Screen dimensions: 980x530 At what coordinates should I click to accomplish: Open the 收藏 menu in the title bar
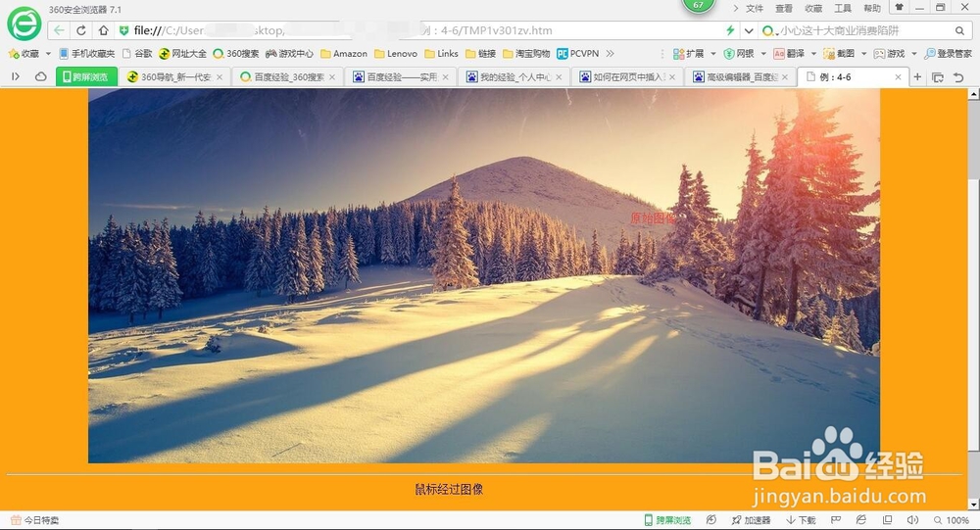point(813,8)
